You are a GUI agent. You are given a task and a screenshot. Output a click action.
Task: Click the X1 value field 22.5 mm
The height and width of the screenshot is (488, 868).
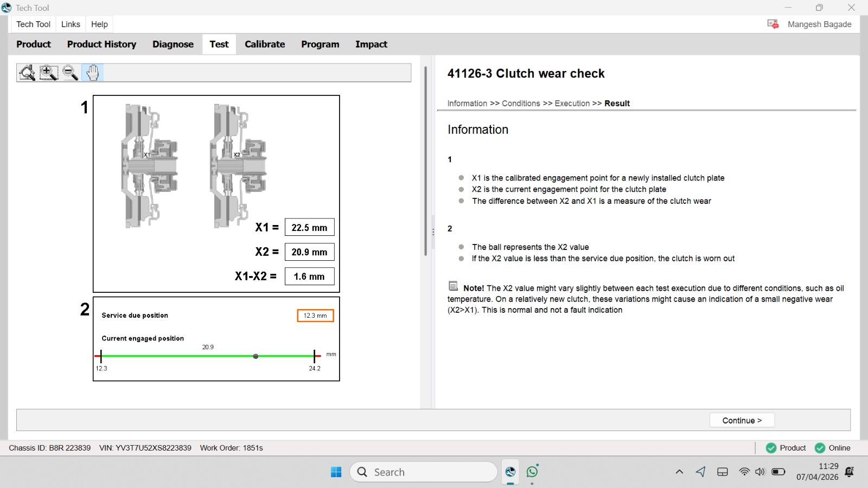coord(309,228)
